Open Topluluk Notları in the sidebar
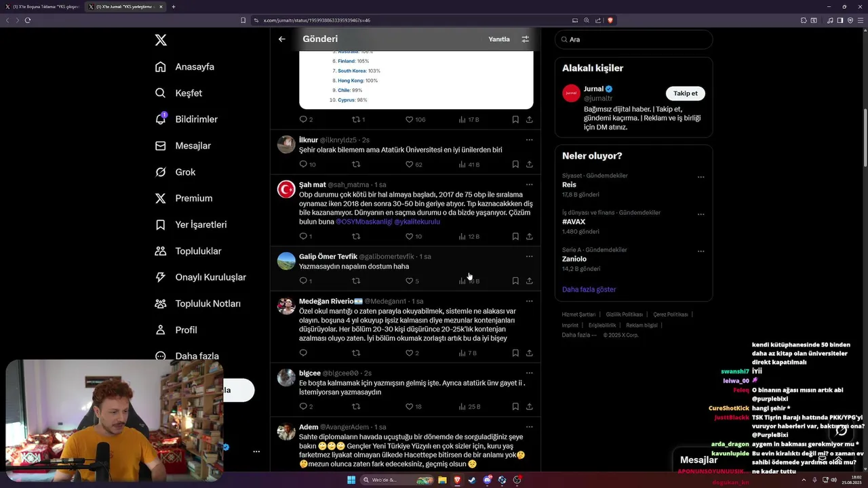Image resolution: width=868 pixels, height=488 pixels. (x=197, y=304)
